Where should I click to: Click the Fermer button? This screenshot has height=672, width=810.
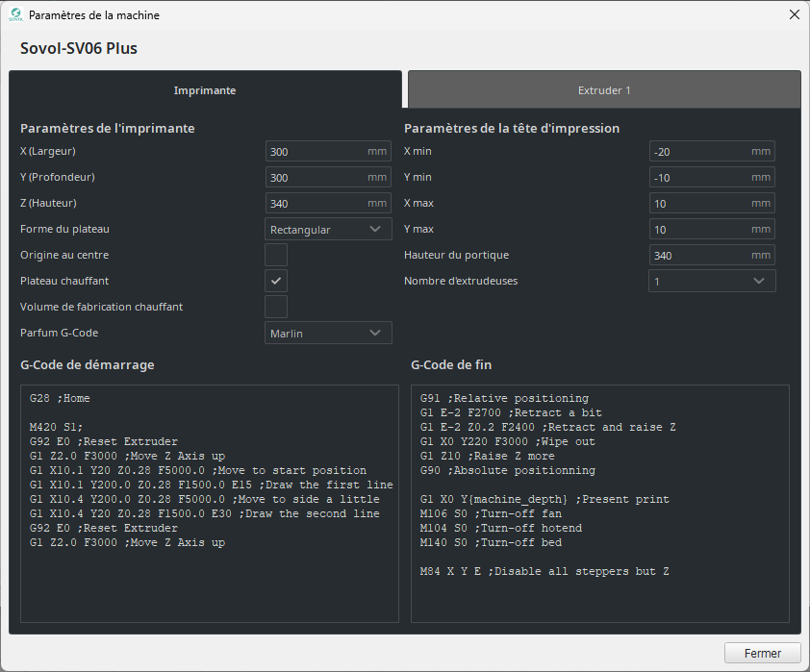pyautogui.click(x=763, y=653)
